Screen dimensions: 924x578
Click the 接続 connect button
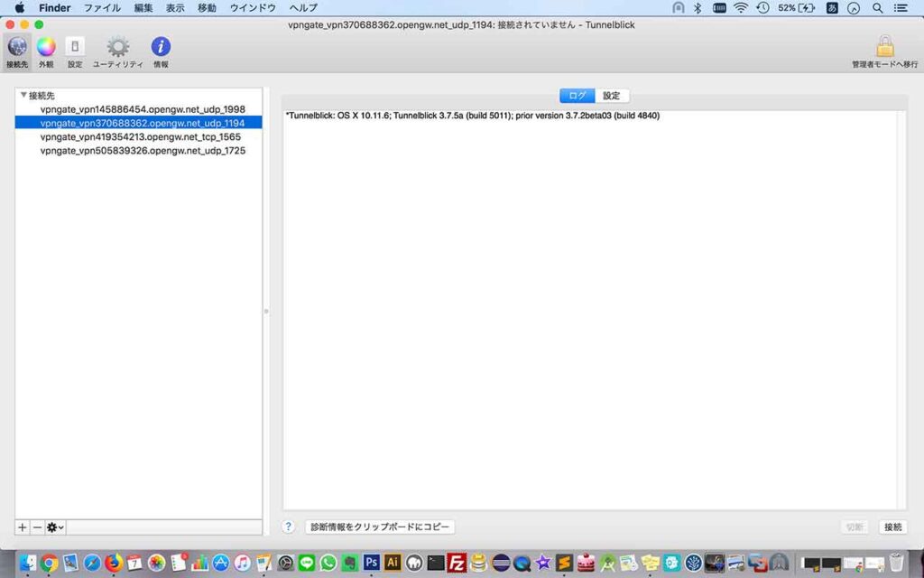(892, 527)
